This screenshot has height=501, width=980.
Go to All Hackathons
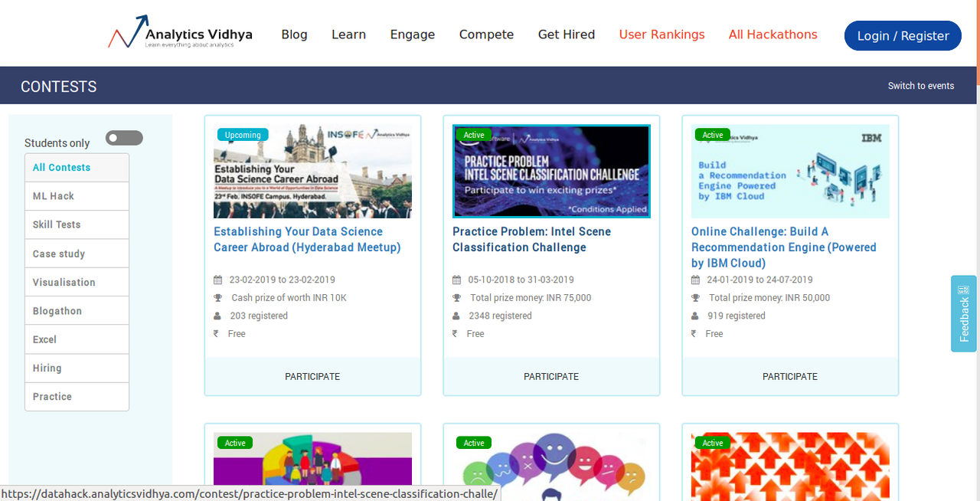click(773, 34)
